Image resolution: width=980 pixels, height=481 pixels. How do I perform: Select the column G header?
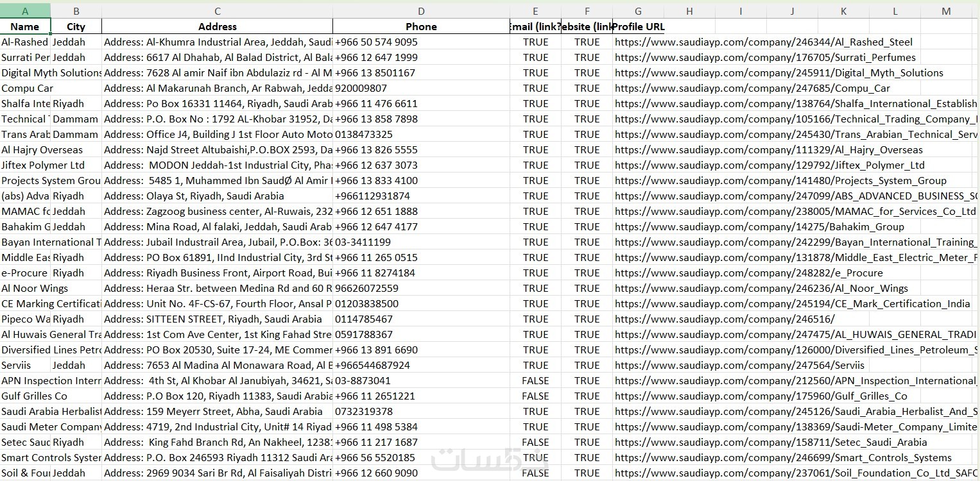pyautogui.click(x=638, y=11)
